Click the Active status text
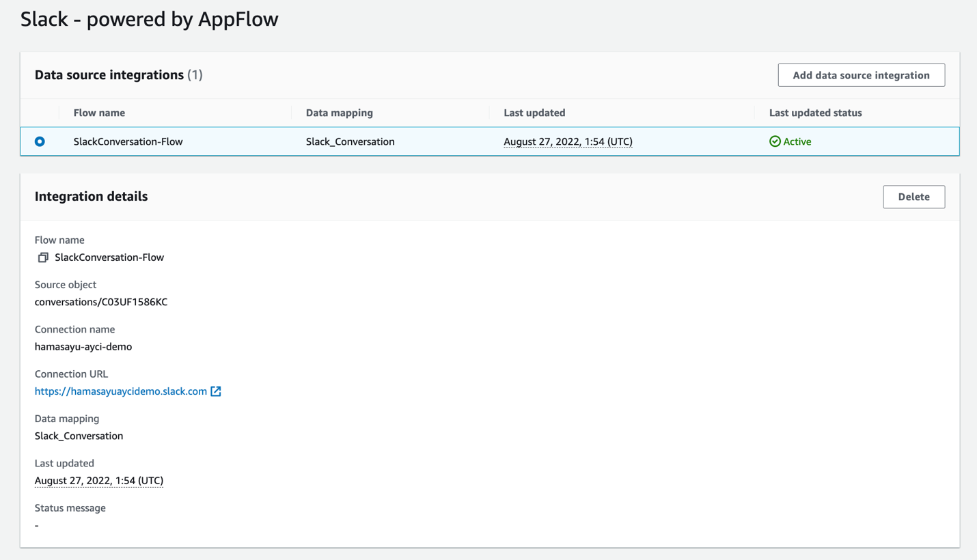The width and height of the screenshot is (977, 560). [x=797, y=141]
